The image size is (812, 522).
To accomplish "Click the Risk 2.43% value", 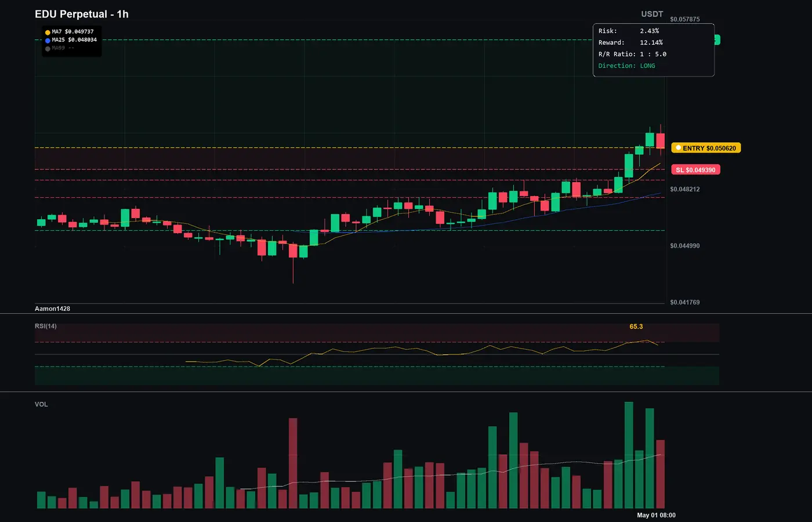I will tap(650, 31).
